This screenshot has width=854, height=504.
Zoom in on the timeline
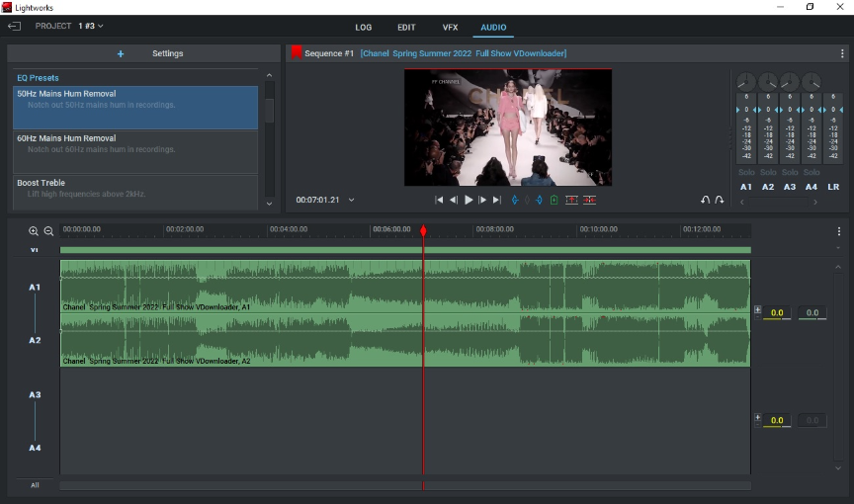point(34,231)
